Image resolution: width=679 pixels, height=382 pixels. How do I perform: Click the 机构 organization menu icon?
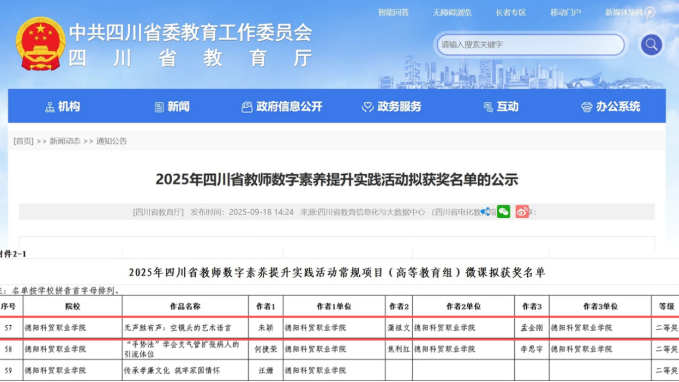tap(50, 107)
